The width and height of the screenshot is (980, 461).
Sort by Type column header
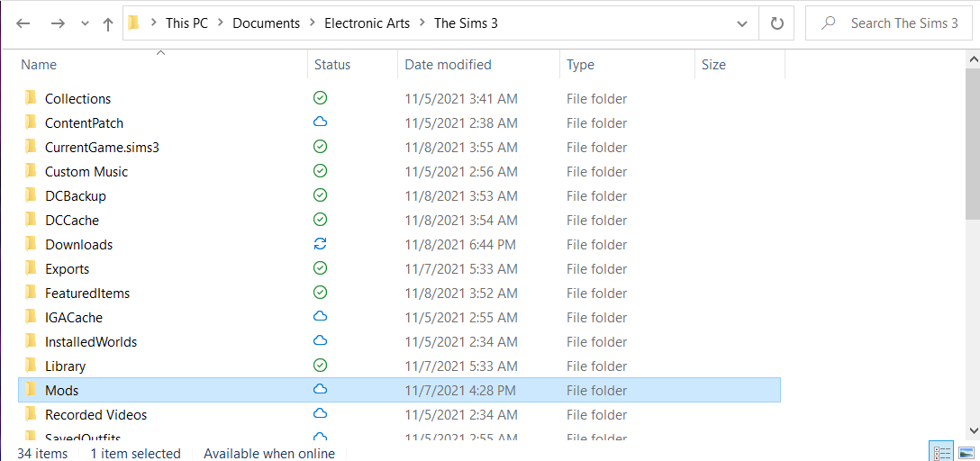(581, 64)
